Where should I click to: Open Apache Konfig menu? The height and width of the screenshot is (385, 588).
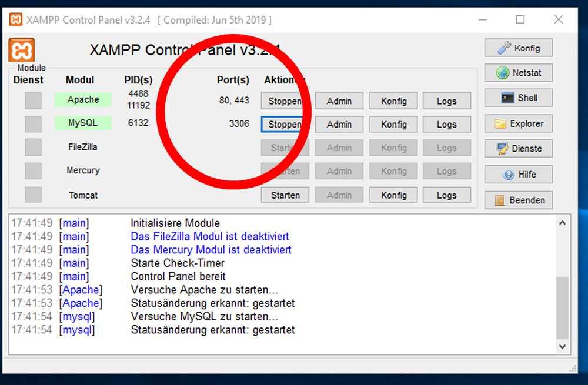point(393,101)
